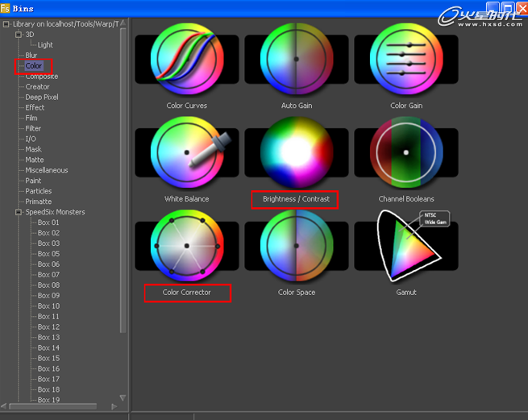Click the horizontal tree scrollbar thumb

tap(53, 406)
